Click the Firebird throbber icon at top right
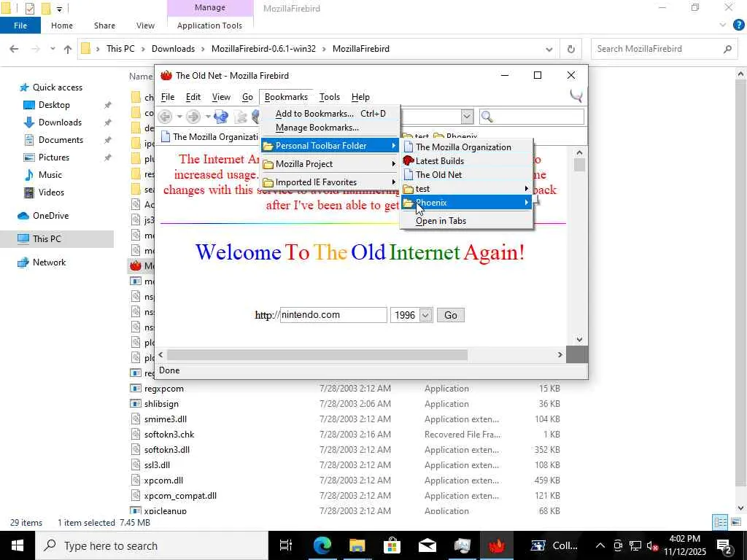Screen dimensions: 747x560 [576, 96]
